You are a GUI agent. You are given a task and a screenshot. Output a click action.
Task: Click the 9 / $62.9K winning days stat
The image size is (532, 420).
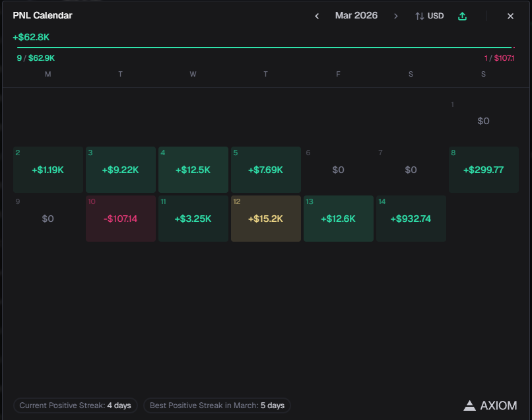click(36, 58)
